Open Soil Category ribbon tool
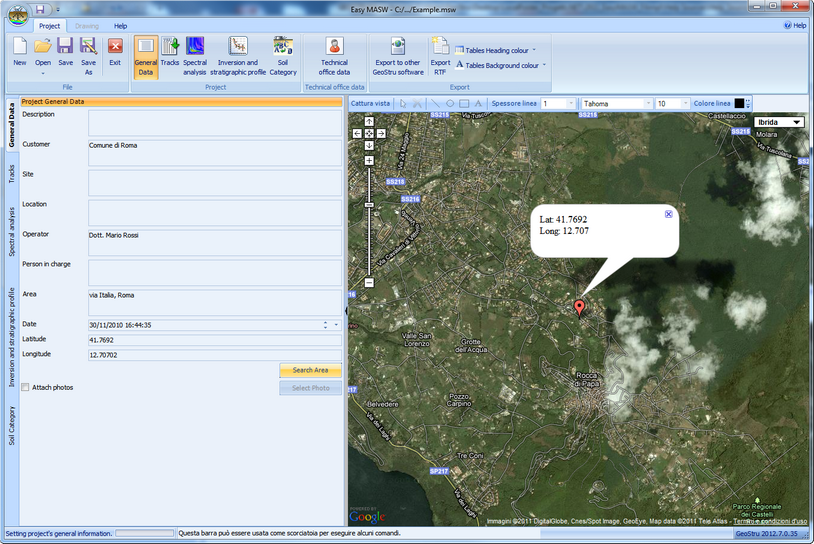This screenshot has height=544, width=814. coord(283,56)
